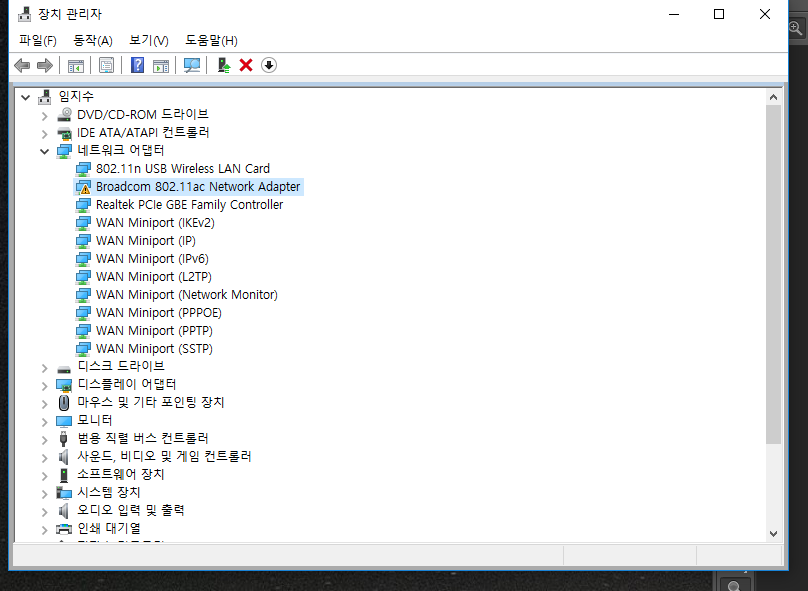
Task: Collapse the 네트워크 어댑터 category
Action: pyautogui.click(x=45, y=151)
